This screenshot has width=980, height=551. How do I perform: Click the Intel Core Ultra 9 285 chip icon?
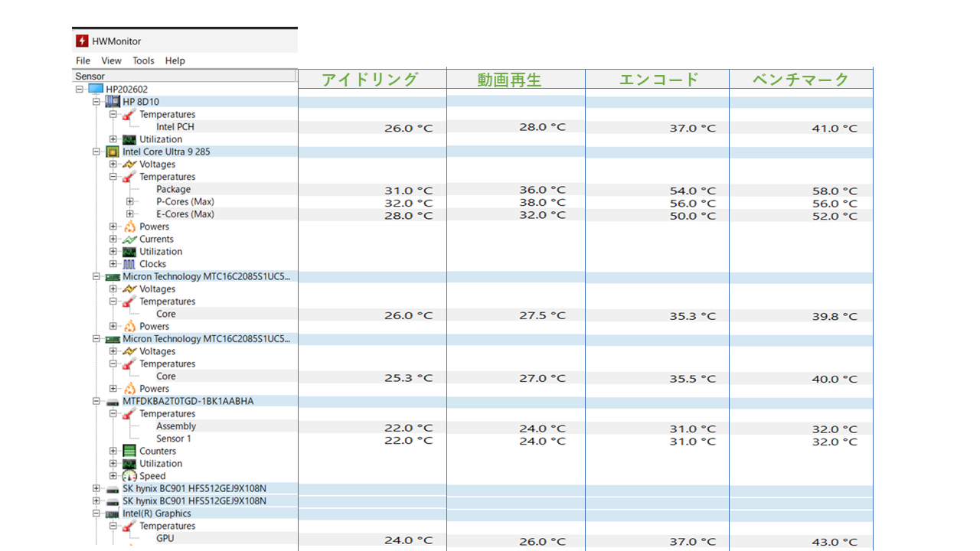click(113, 152)
